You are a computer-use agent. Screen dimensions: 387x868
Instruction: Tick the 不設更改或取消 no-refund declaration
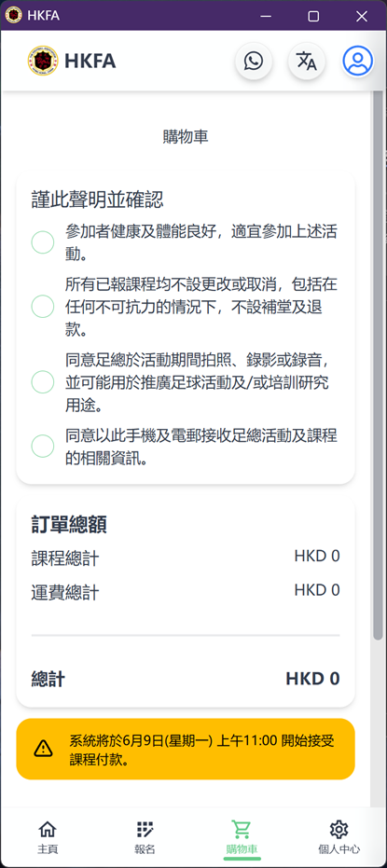pyautogui.click(x=43, y=307)
